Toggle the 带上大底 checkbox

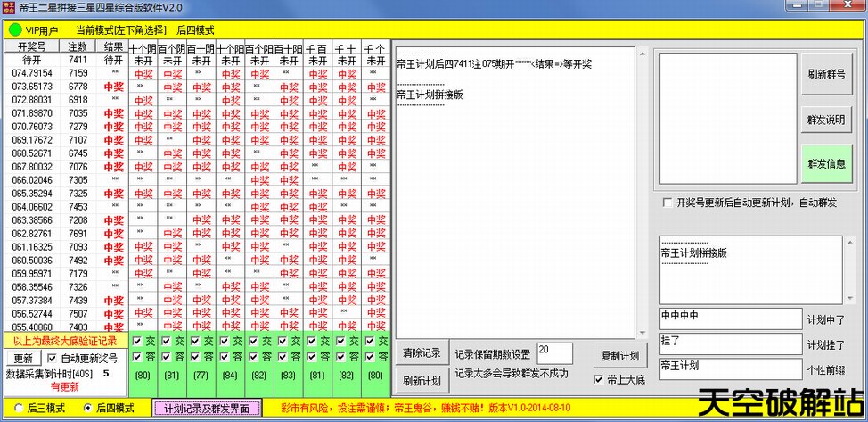[600, 380]
